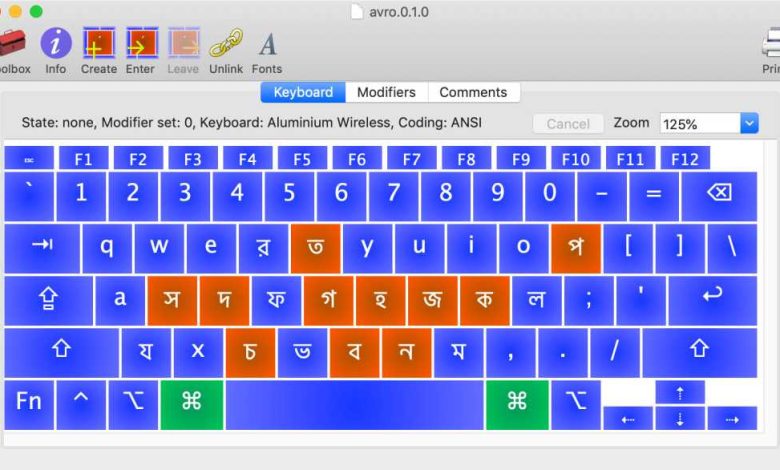
Task: Click the backtick key
Action: (29, 196)
